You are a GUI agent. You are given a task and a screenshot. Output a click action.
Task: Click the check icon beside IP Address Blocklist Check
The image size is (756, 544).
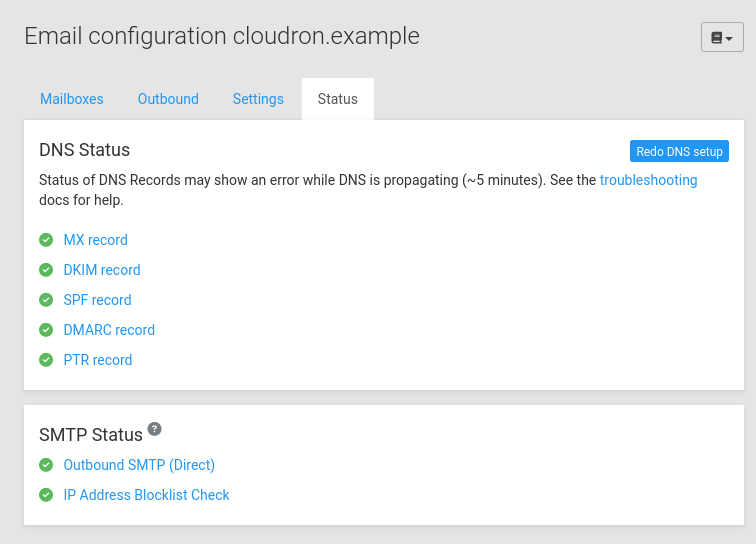tap(46, 495)
